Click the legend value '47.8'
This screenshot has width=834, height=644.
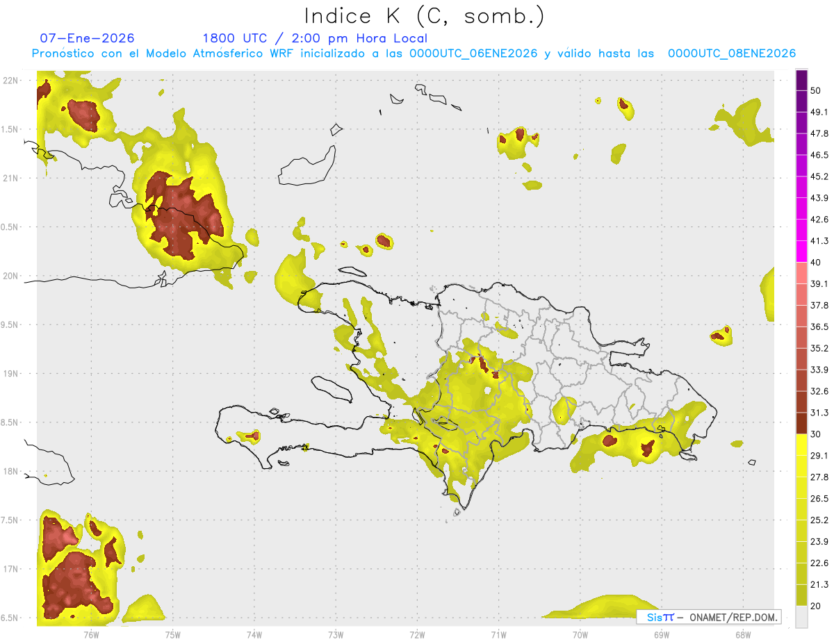click(819, 134)
